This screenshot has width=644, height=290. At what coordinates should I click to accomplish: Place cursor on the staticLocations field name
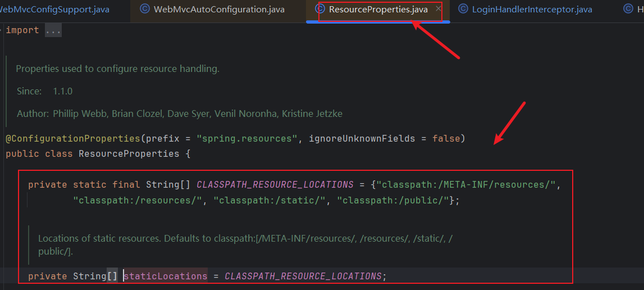166,276
